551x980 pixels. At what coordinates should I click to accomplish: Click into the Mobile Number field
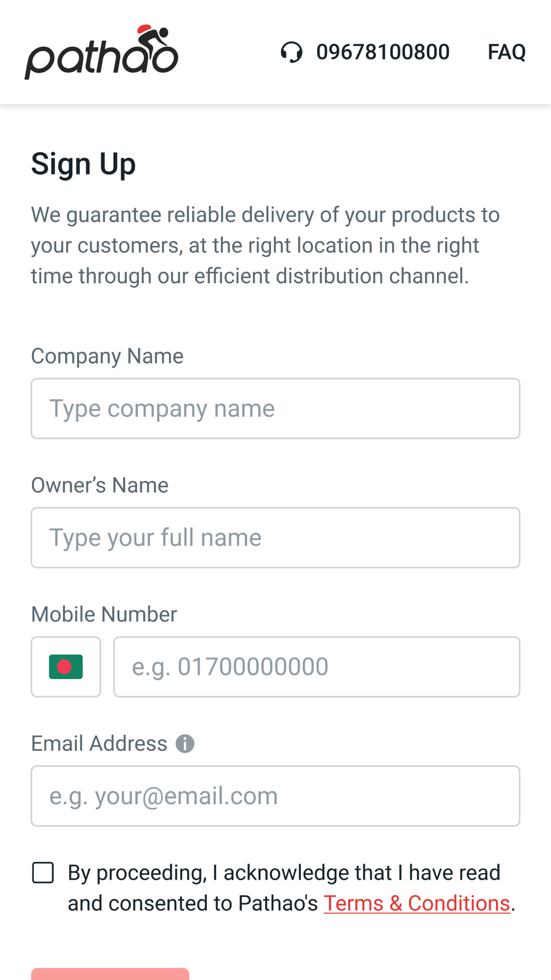click(316, 667)
